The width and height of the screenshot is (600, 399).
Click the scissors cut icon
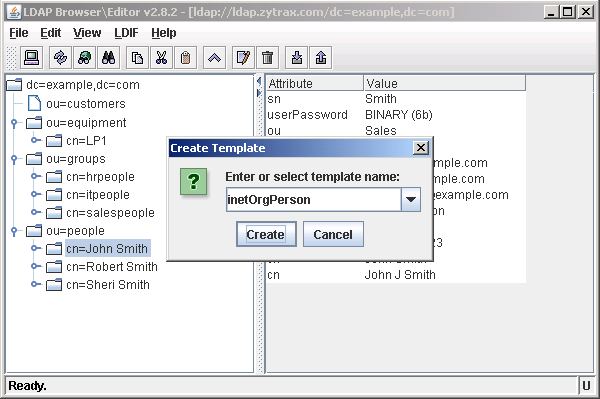click(x=161, y=58)
